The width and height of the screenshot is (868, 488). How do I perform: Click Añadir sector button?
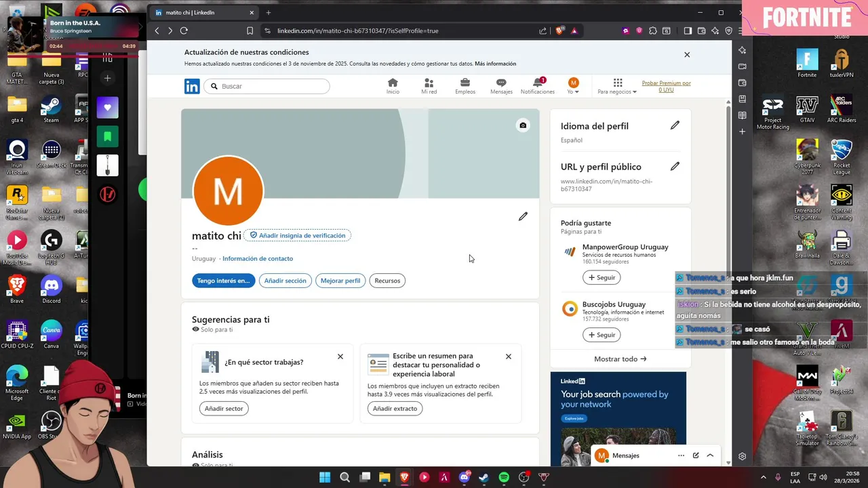(224, 409)
